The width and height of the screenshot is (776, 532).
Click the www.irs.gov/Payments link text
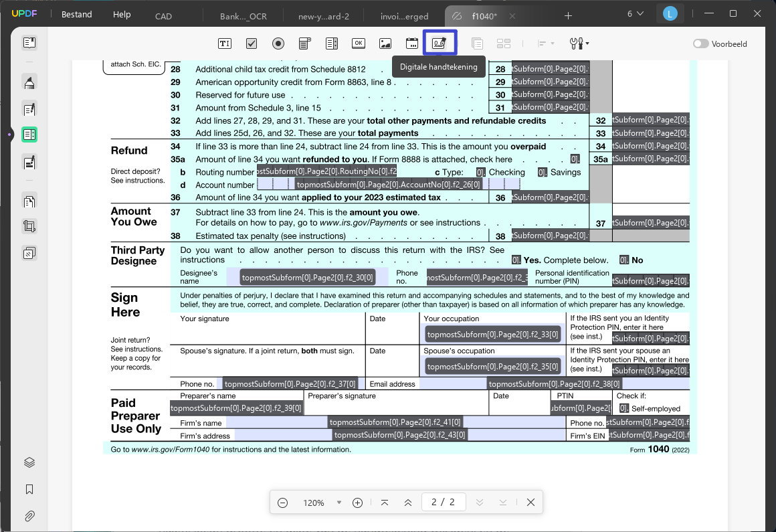(364, 223)
